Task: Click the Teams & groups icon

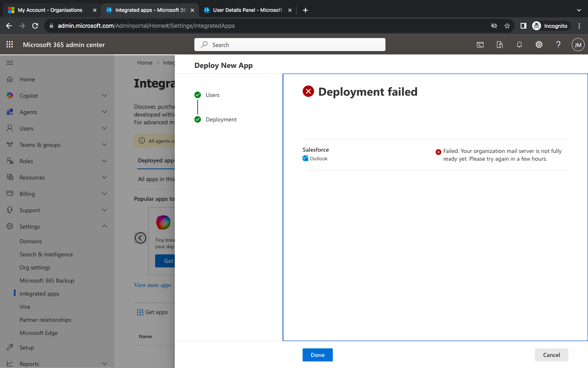Action: (10, 144)
